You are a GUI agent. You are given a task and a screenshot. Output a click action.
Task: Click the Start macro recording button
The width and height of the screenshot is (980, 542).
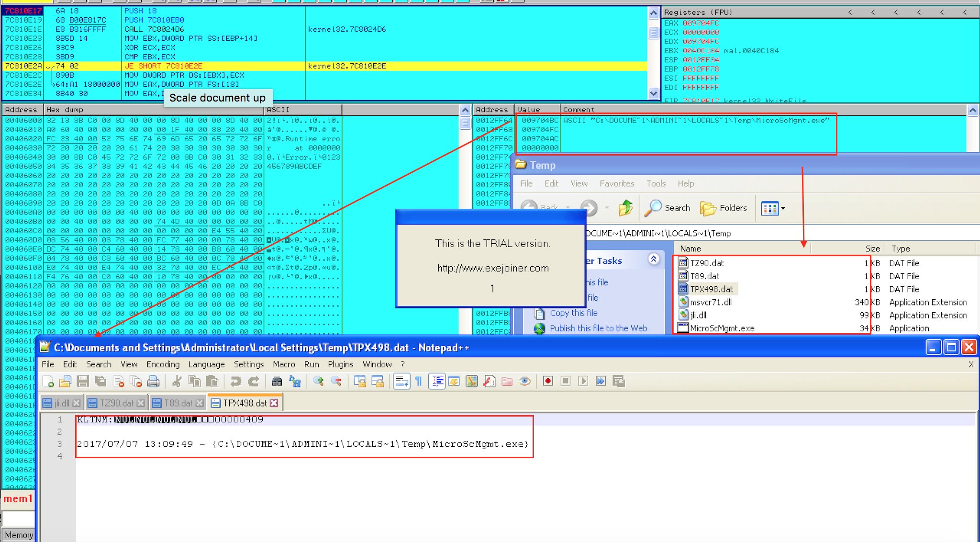[x=548, y=381]
